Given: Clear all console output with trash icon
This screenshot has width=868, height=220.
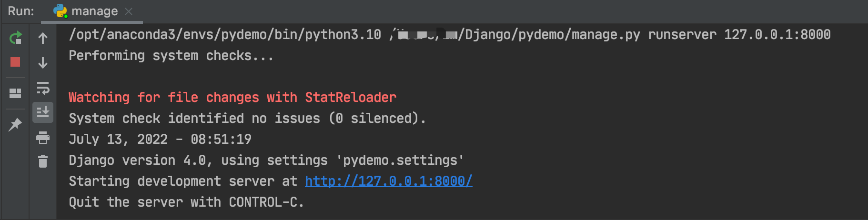Looking at the screenshot, I should tap(43, 161).
